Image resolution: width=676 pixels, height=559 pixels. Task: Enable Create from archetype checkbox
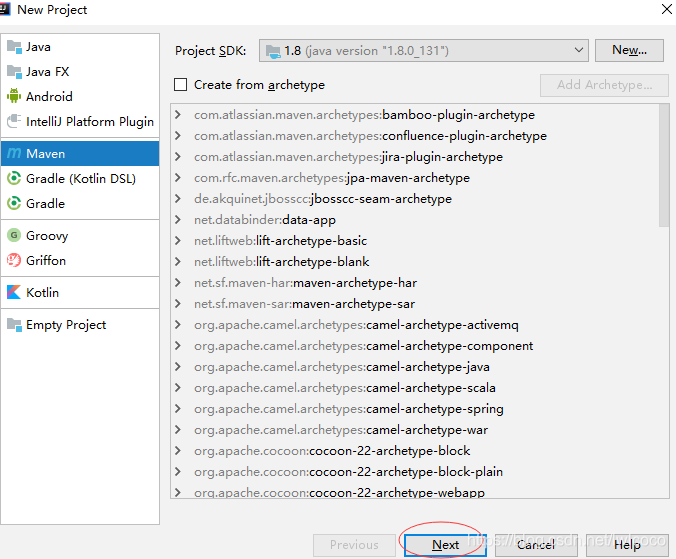click(180, 84)
